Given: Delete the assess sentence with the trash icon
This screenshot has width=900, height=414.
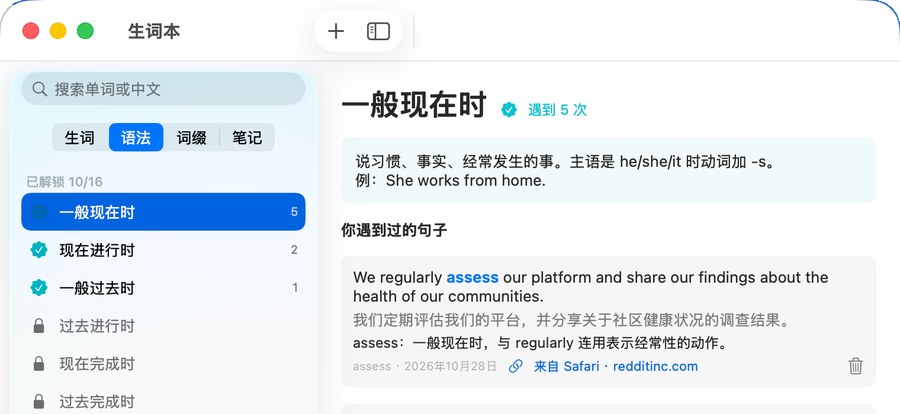Looking at the screenshot, I should tap(855, 366).
